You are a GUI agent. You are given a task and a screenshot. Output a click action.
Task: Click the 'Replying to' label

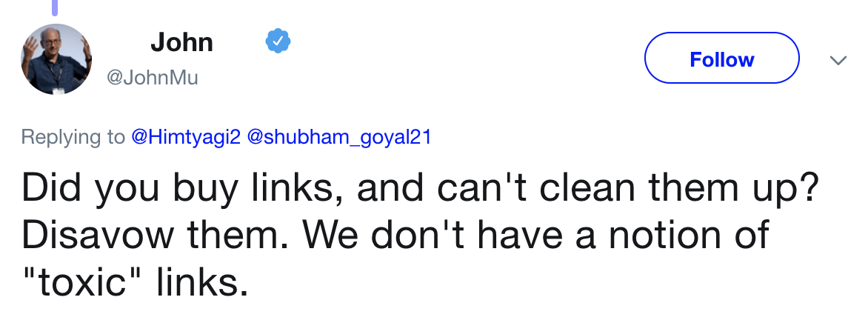click(x=73, y=138)
